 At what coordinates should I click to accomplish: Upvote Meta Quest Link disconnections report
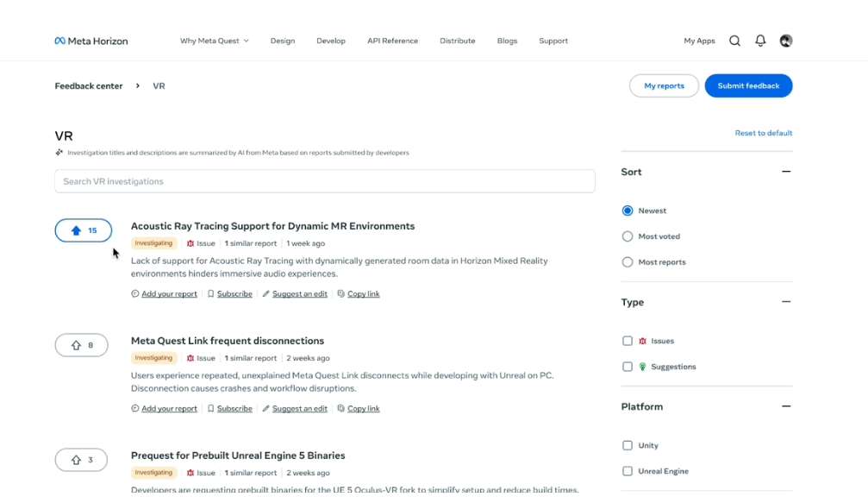tap(82, 345)
